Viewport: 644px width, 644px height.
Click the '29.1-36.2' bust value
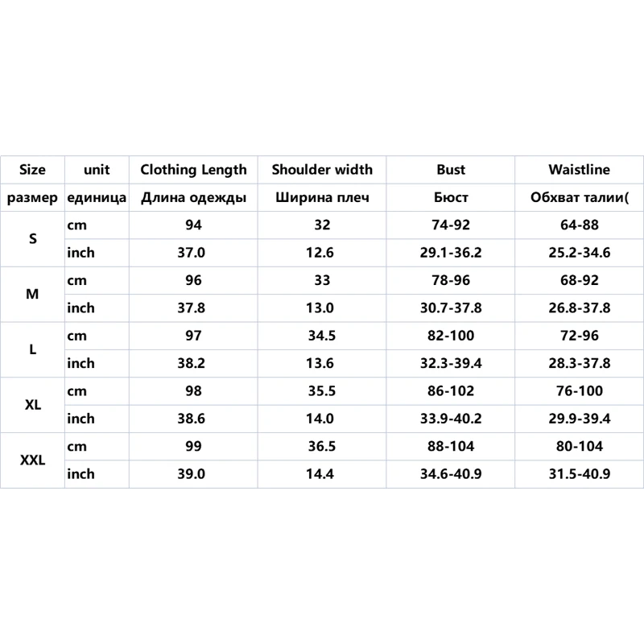[451, 253]
